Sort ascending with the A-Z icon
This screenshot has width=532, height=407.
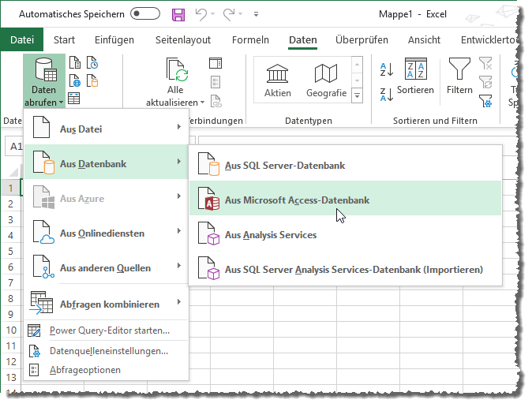pyautogui.click(x=387, y=69)
